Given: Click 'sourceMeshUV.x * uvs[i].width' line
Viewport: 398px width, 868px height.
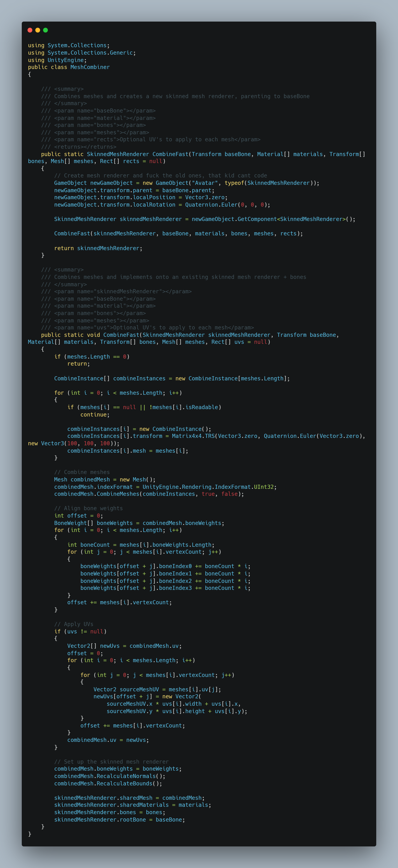Looking at the screenshot, I should pos(174,704).
